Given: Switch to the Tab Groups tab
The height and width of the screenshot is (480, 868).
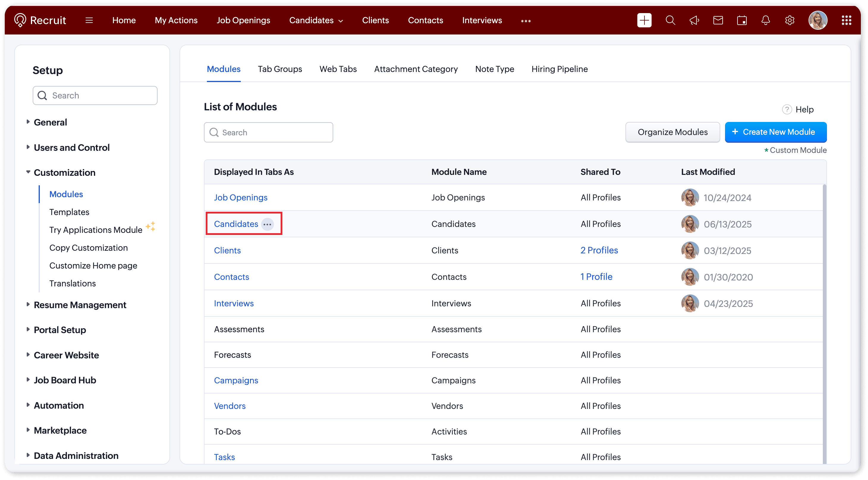Looking at the screenshot, I should pyautogui.click(x=280, y=69).
